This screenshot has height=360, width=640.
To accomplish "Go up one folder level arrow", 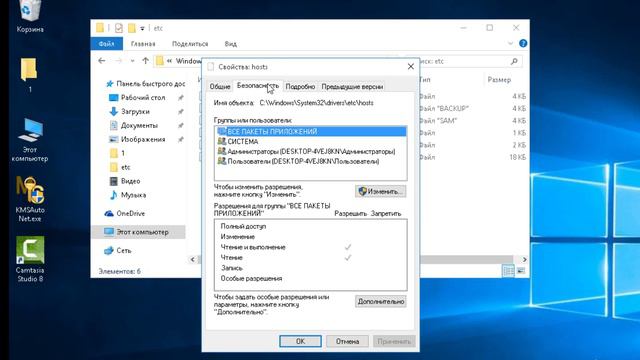I will coord(145,61).
